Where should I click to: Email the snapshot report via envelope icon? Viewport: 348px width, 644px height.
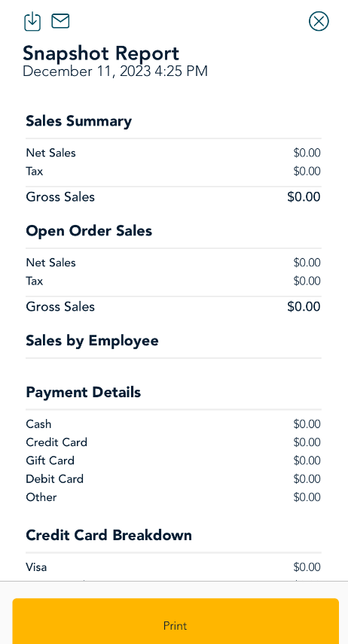click(x=60, y=21)
